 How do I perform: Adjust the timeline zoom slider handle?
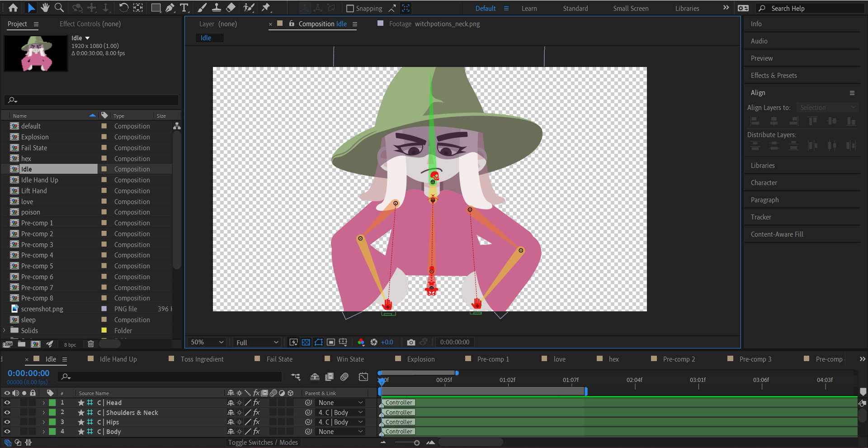(x=416, y=443)
